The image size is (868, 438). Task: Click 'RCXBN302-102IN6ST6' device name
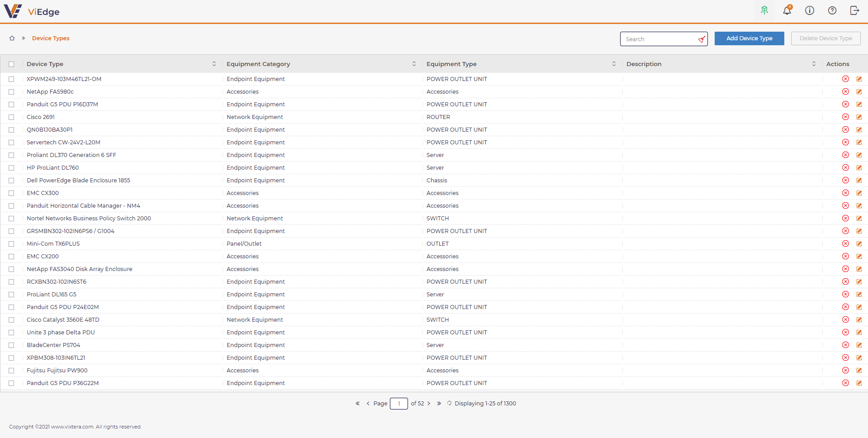pos(57,281)
